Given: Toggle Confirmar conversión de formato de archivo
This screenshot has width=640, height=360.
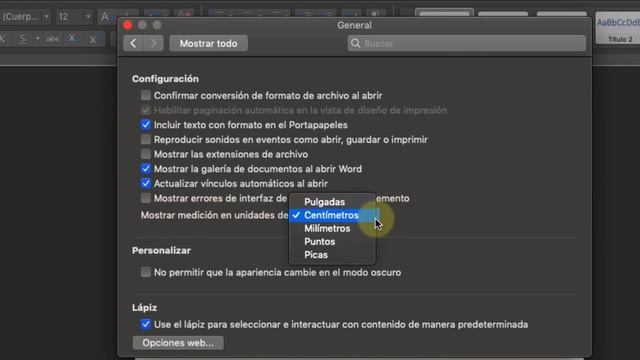Looking at the screenshot, I should [x=146, y=96].
